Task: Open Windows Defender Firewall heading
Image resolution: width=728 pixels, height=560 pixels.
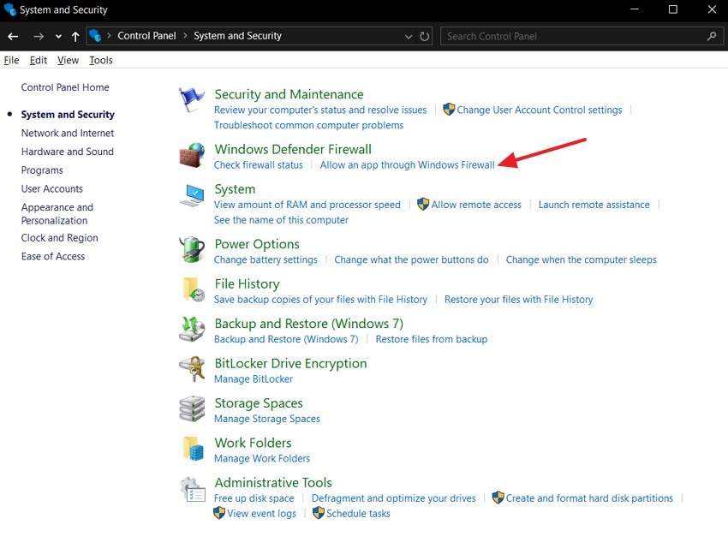Action: point(293,150)
